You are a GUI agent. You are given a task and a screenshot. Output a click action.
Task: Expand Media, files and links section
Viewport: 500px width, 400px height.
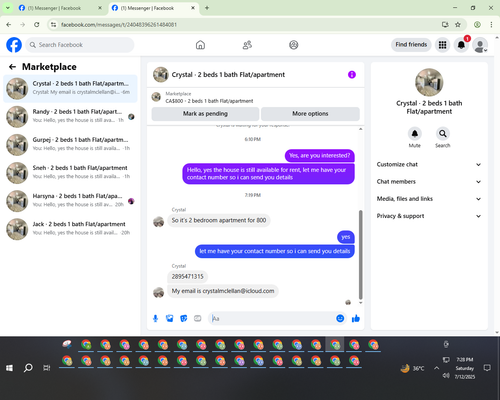point(429,199)
